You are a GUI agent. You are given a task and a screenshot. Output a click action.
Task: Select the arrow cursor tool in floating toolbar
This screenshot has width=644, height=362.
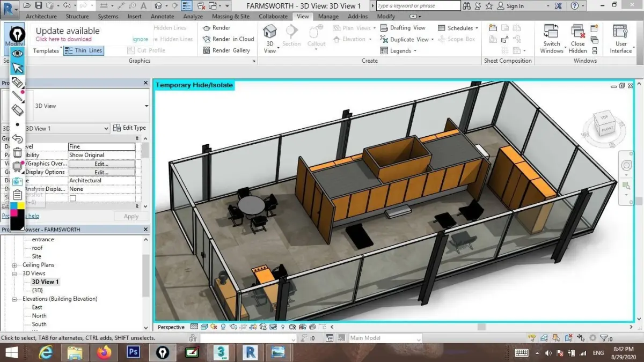coord(18,68)
